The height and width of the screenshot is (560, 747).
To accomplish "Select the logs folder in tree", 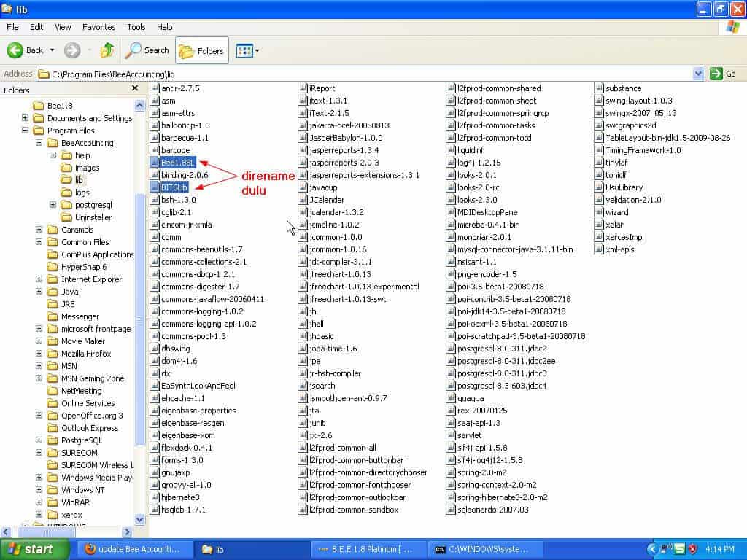I will coord(75,192).
